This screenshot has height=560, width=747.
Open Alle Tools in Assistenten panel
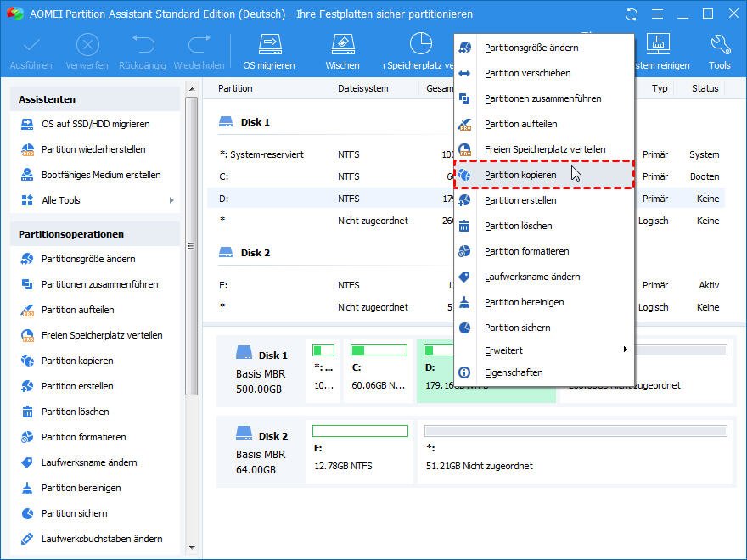[61, 200]
